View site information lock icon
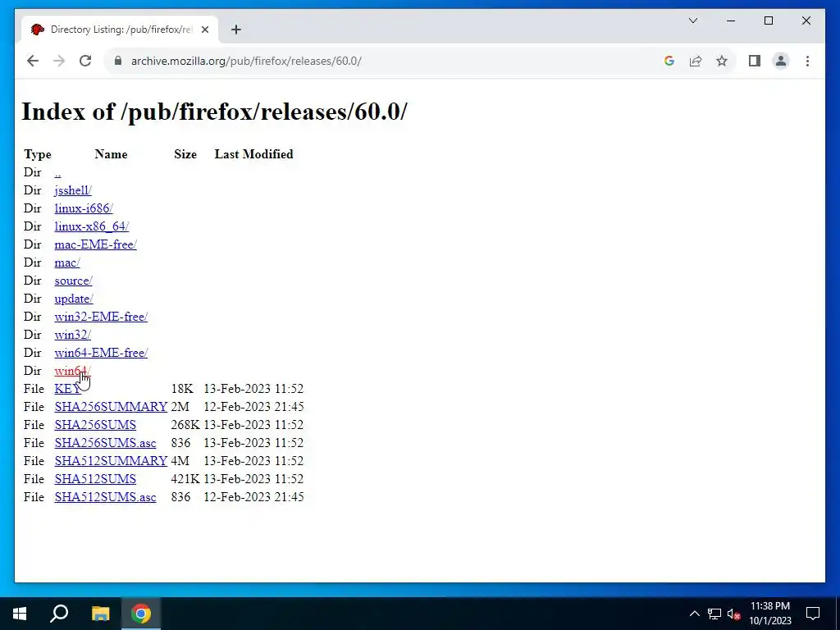Image resolution: width=840 pixels, height=630 pixels. point(118,61)
